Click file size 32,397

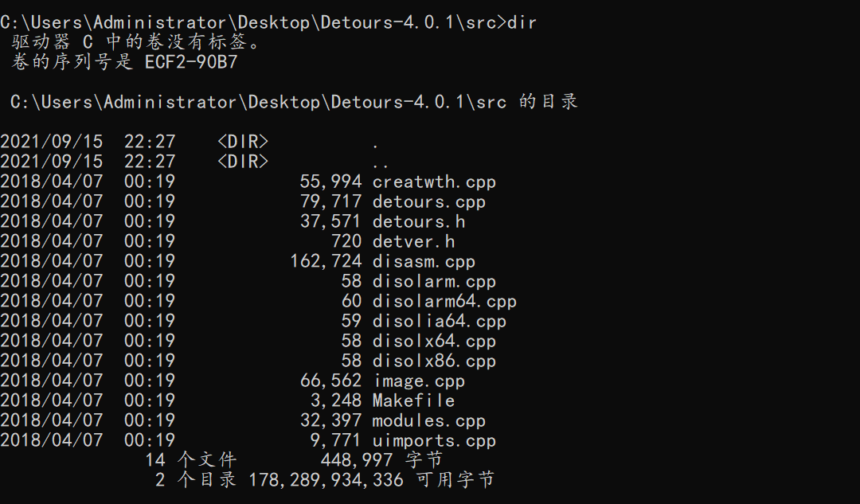330,420
